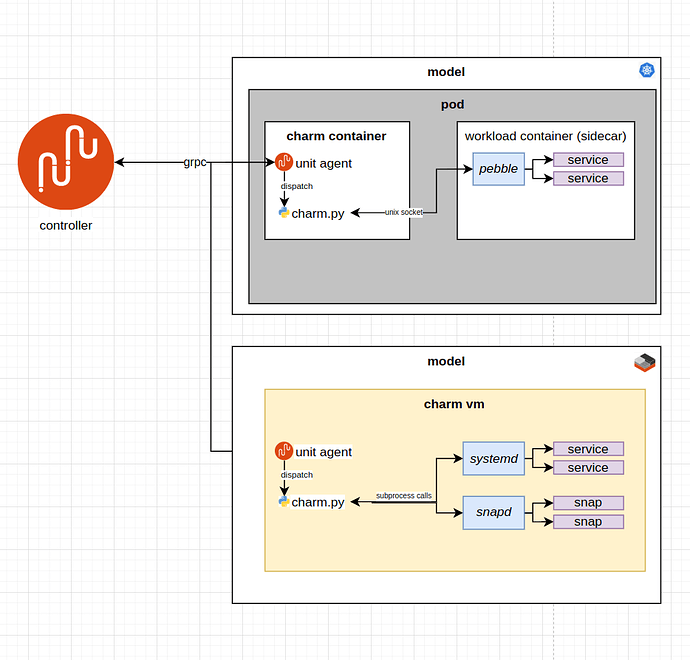Select the snapd box
This screenshot has width=690, height=660.
pos(493,512)
